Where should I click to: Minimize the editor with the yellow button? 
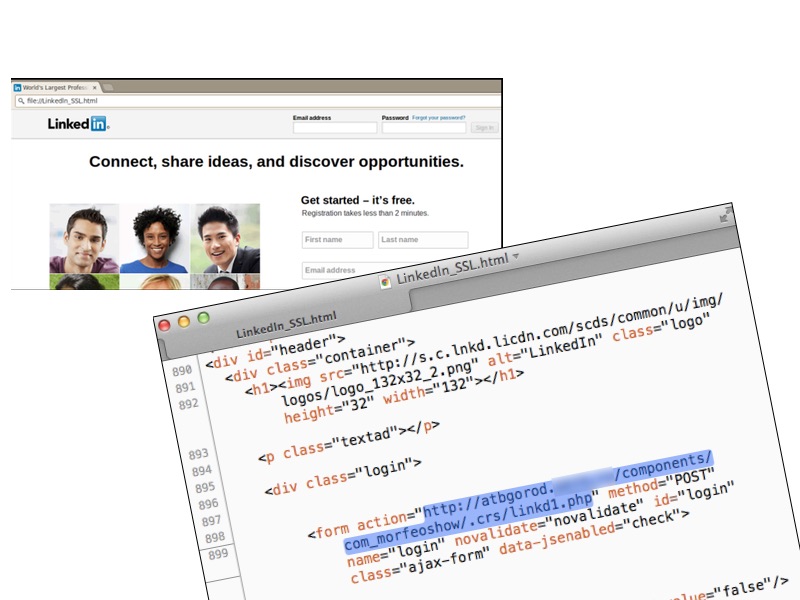click(x=184, y=321)
